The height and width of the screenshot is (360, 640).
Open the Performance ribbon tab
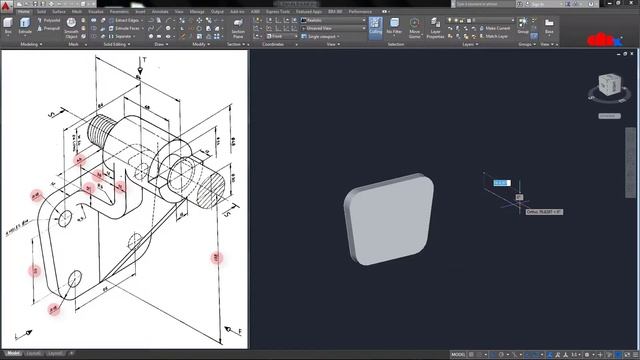pyautogui.click(x=360, y=11)
